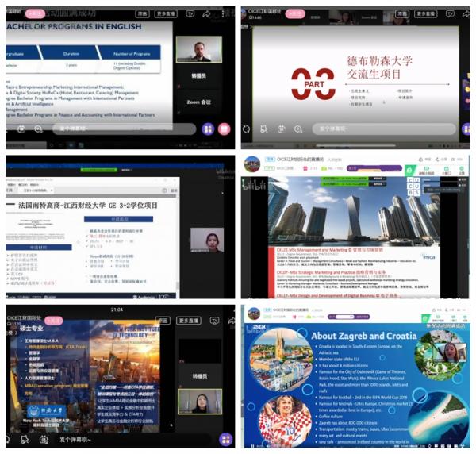The image size is (476, 454).
Task: Tap purple grid icon in 硕士专业 stream
Action: tap(225, 439)
